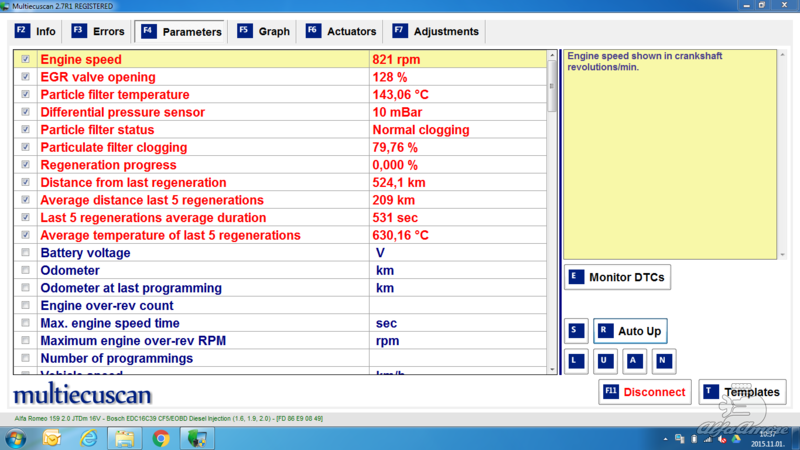Disconnect from the ECU
The width and height of the screenshot is (800, 450).
(645, 392)
